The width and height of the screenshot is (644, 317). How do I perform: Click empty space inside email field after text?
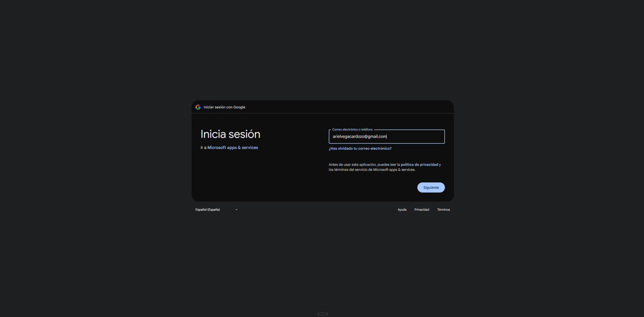tap(416, 136)
